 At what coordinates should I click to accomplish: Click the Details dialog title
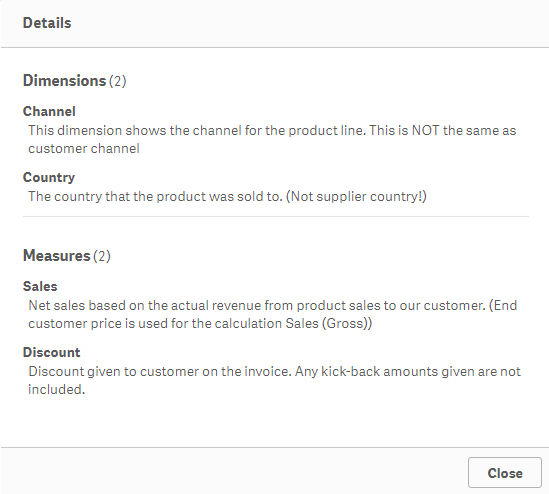click(x=47, y=23)
